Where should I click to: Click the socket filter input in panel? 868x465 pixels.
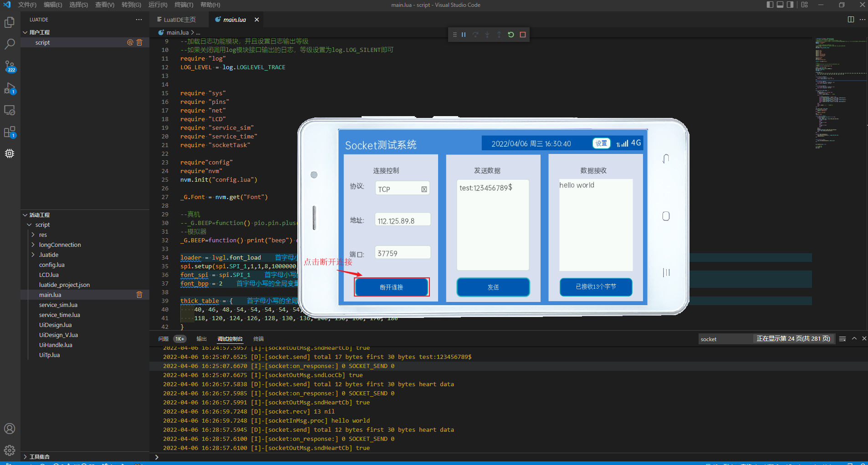(725, 339)
